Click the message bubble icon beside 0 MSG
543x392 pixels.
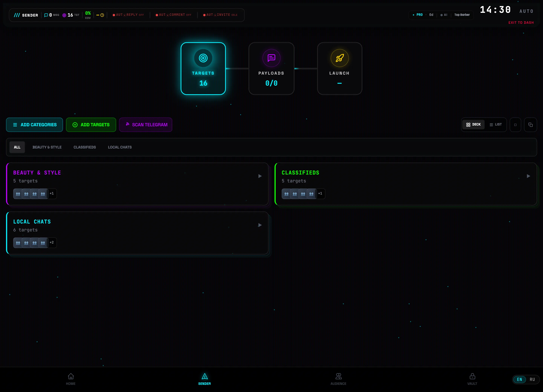(x=46, y=15)
